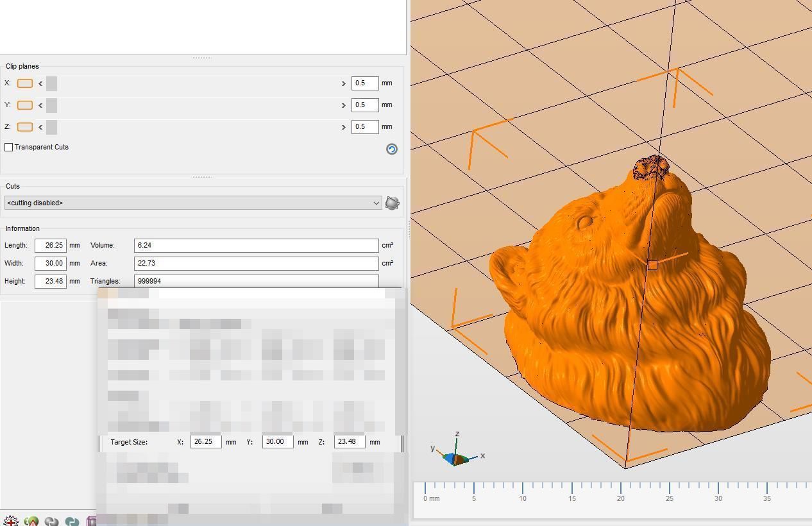Click the Information group label

pos(22,229)
